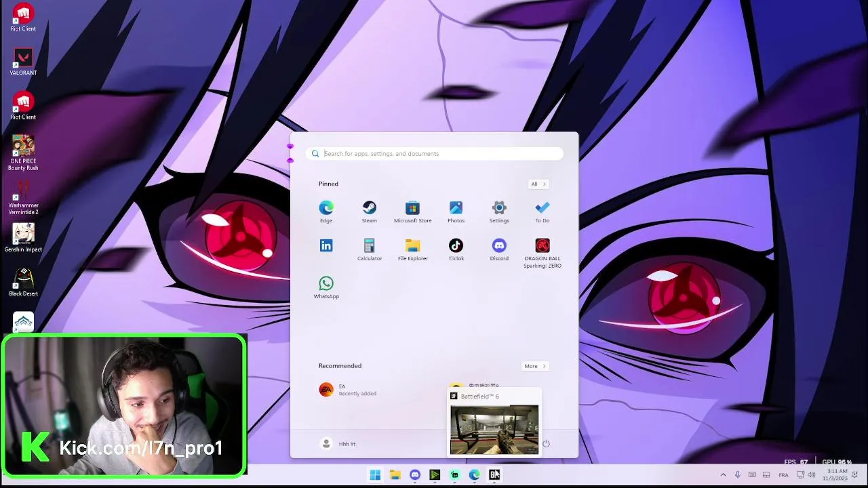Viewport: 868px width, 488px height.
Task: Open ONE PIECE Bounty Rush shortcut
Action: (x=23, y=153)
